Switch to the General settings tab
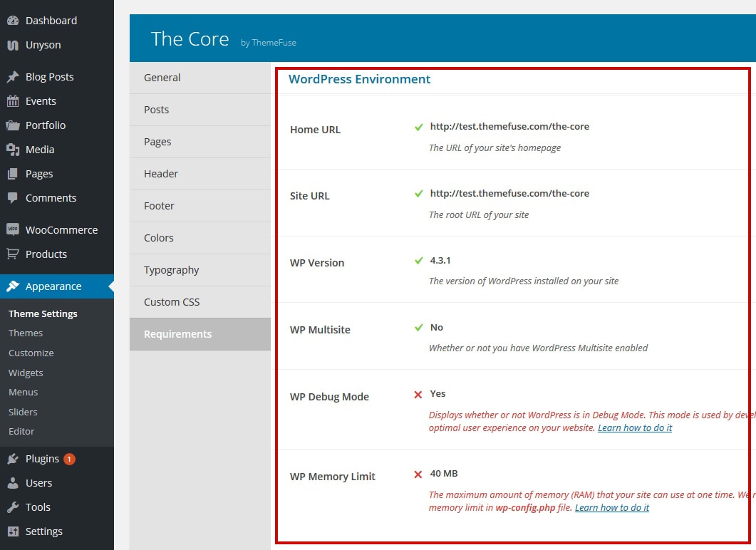This screenshot has height=550, width=756. click(200, 78)
